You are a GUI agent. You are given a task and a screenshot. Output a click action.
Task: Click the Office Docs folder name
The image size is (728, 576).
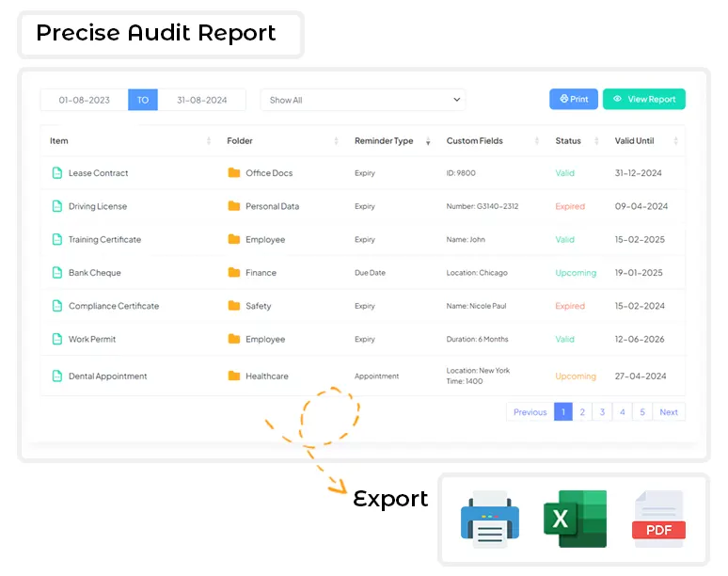[269, 173]
